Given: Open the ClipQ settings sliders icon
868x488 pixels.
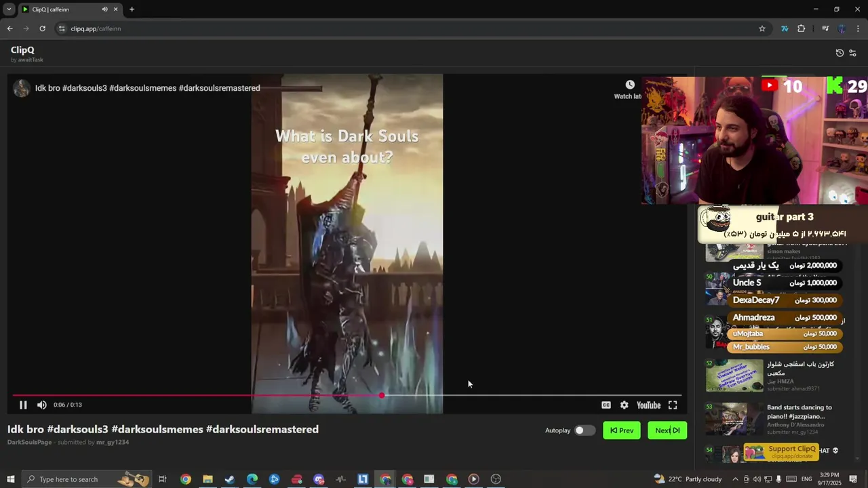Looking at the screenshot, I should [x=852, y=53].
